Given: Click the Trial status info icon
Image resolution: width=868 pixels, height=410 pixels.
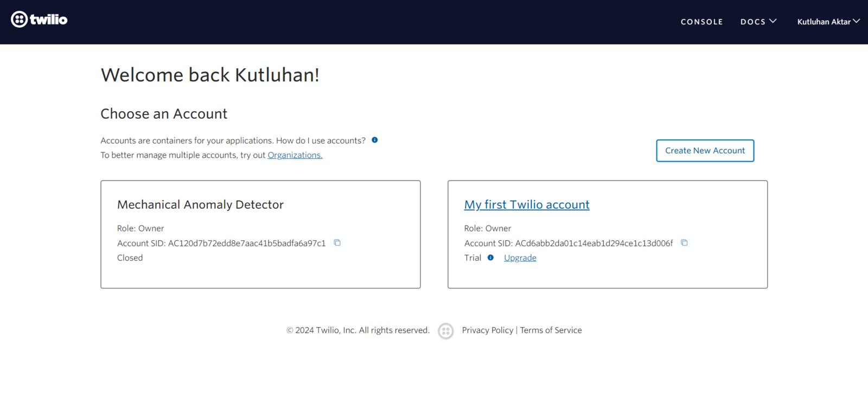Looking at the screenshot, I should (490, 258).
